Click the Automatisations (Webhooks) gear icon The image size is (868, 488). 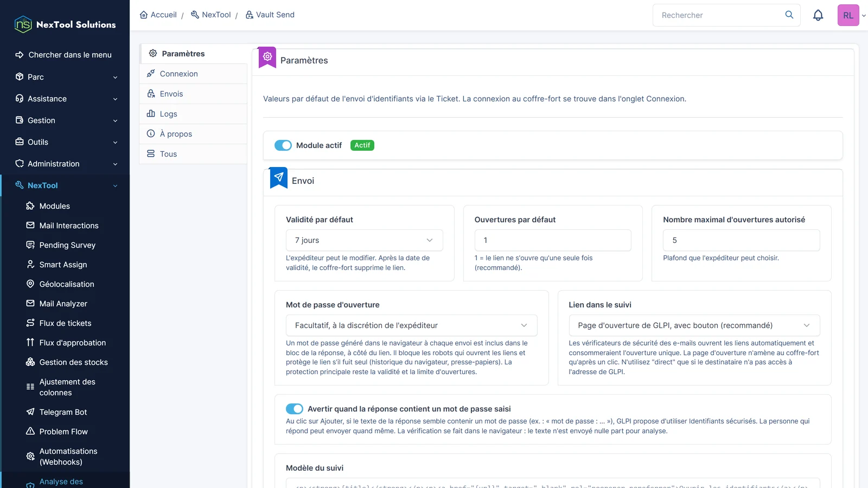(30, 457)
